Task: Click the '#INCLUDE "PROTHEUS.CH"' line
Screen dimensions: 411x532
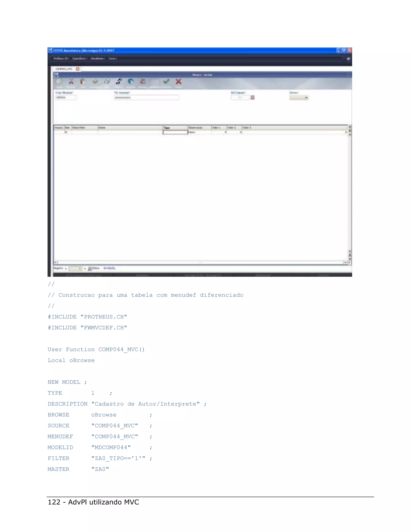Action: pyautogui.click(x=87, y=317)
